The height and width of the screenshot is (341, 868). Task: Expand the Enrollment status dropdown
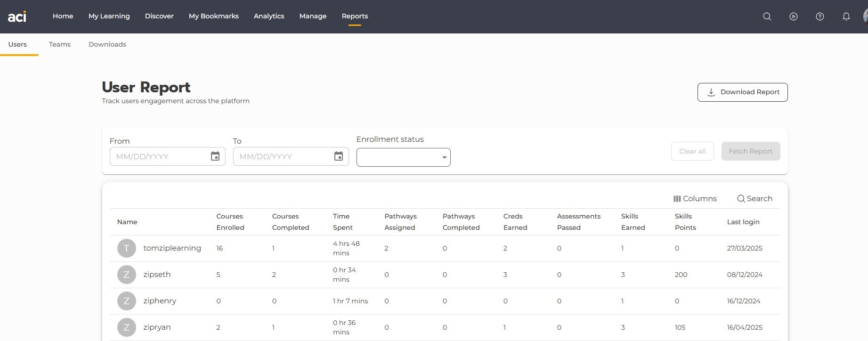(x=403, y=157)
